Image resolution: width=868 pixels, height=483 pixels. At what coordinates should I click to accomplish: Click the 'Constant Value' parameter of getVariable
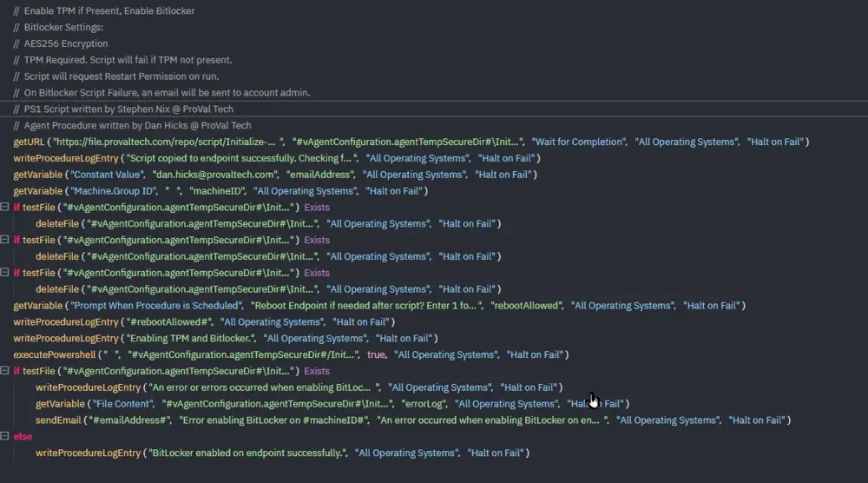coord(107,175)
